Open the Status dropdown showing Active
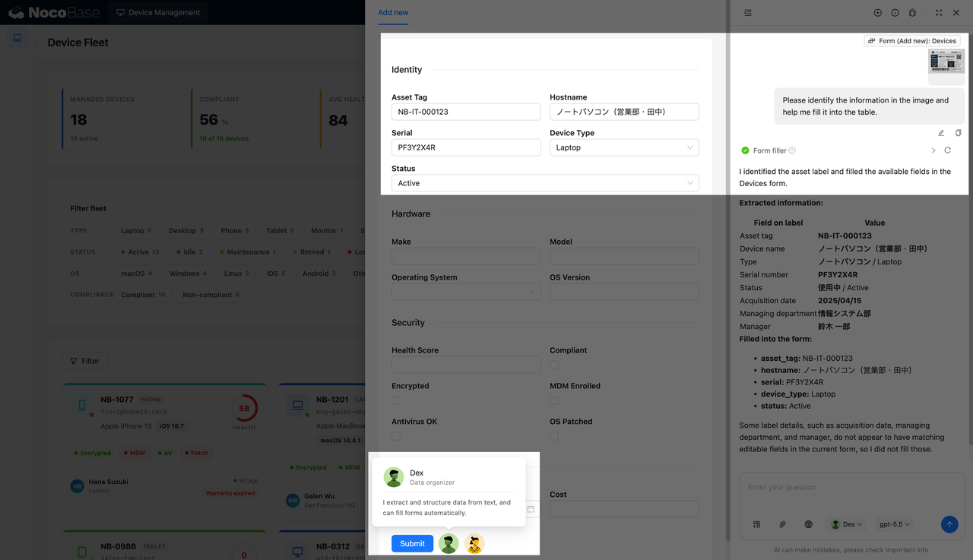The image size is (973, 560). point(545,183)
